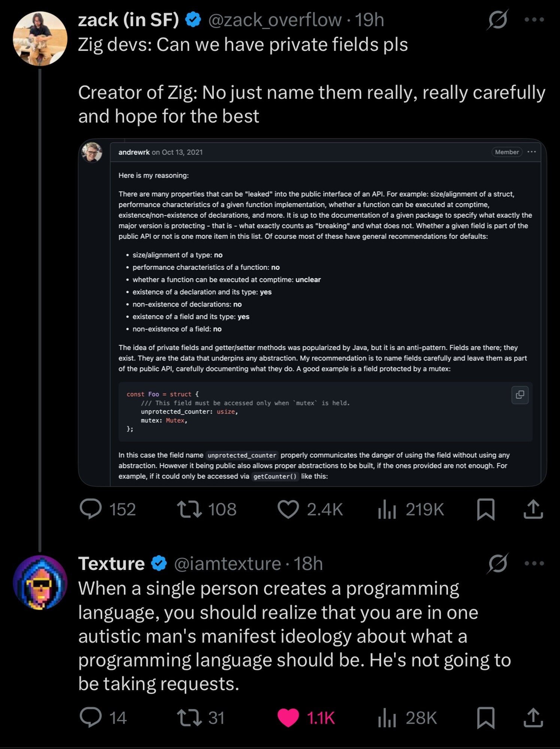Screen dimensions: 560x749
Task: Reply to zack's Zig tweet
Action: (x=91, y=509)
